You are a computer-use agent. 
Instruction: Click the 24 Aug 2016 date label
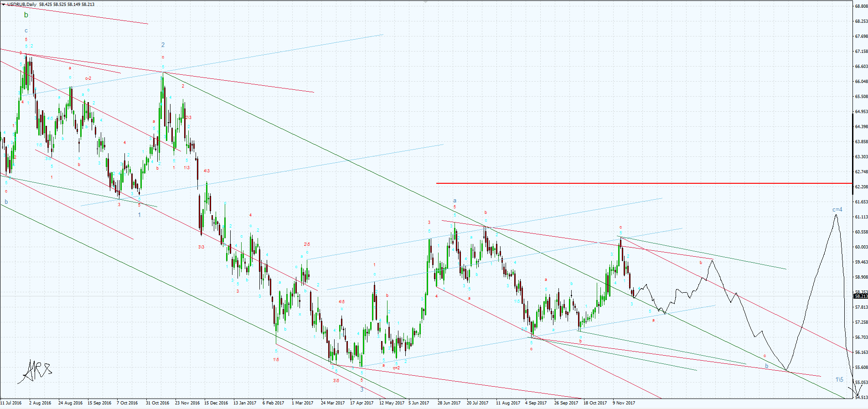coord(71,403)
